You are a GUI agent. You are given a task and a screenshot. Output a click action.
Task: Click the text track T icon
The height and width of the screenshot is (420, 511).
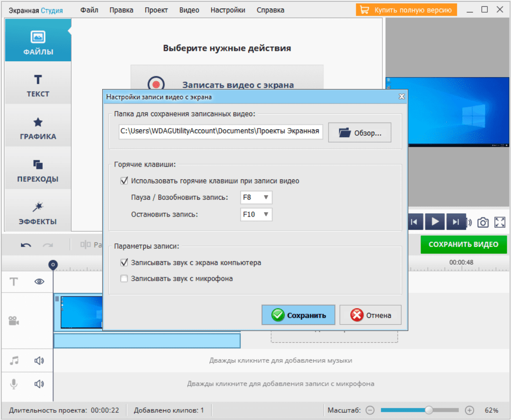tap(14, 282)
